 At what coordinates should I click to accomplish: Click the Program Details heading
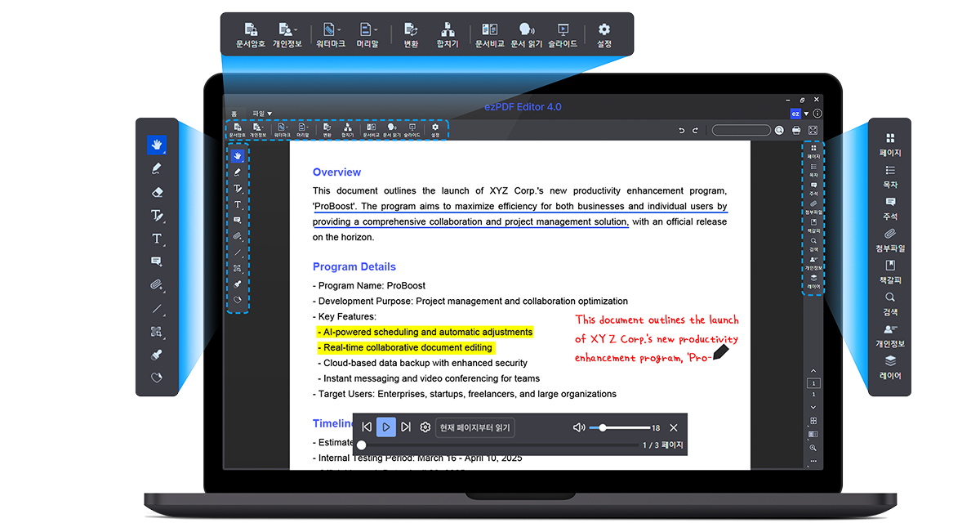(354, 267)
